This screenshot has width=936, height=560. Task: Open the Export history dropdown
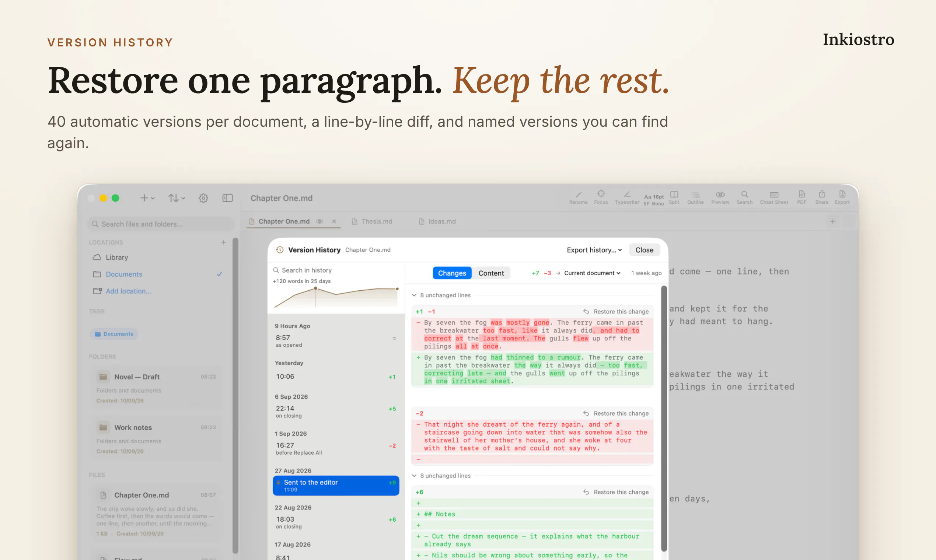(594, 250)
